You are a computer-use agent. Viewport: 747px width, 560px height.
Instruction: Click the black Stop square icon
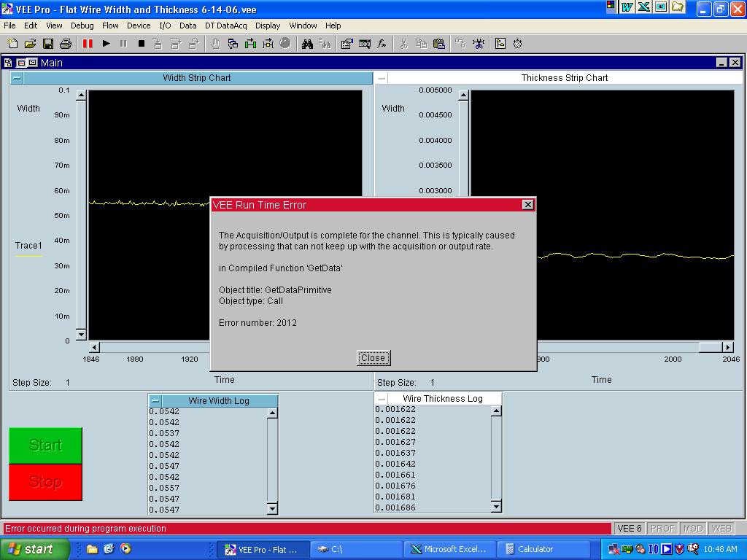(142, 44)
